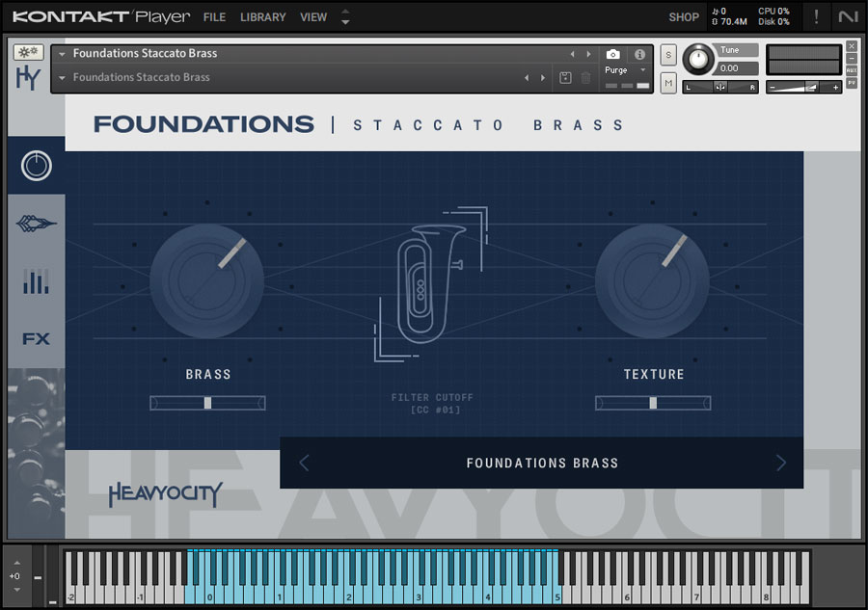This screenshot has height=610, width=868.
Task: Save snapshot with floppy disk icon
Action: tap(565, 78)
